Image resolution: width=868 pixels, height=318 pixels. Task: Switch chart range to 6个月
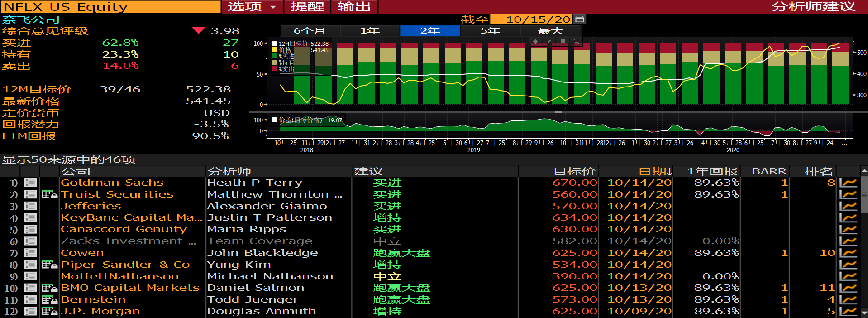(x=310, y=31)
